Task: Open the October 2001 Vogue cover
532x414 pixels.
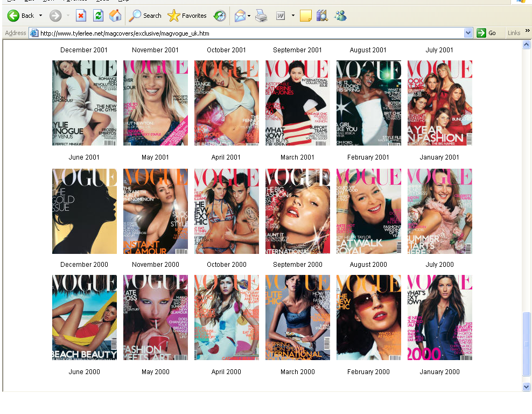Action: pos(227,103)
